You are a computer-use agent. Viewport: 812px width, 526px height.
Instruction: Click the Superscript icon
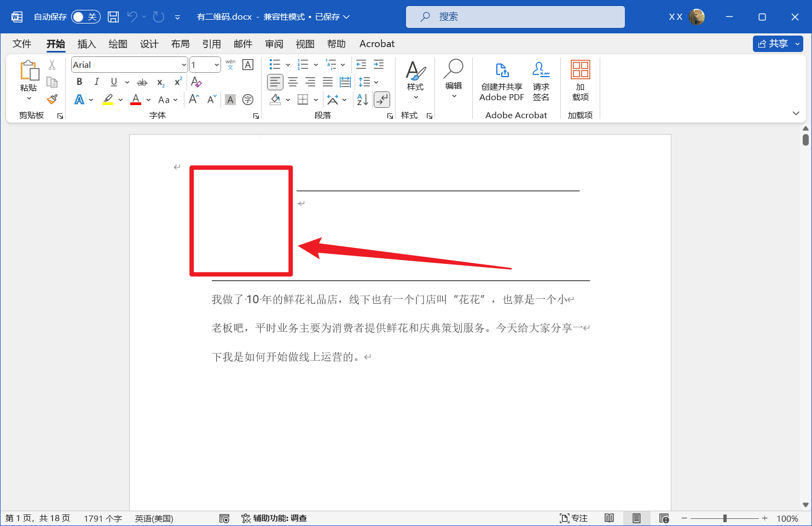coord(178,82)
